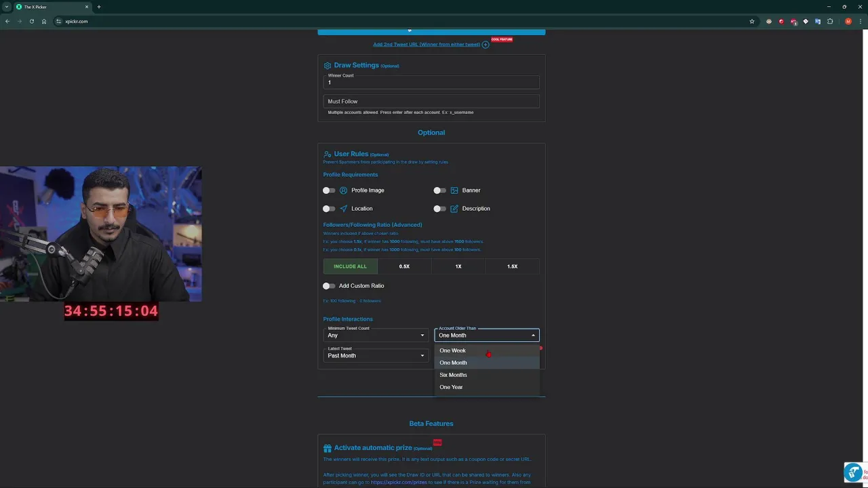Choose One Week from the list
Viewport: 868px width, 488px height.
tap(487, 350)
